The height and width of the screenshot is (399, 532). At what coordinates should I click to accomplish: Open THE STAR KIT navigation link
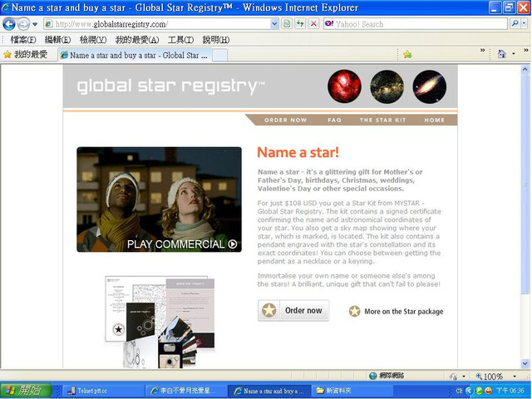[x=382, y=120]
